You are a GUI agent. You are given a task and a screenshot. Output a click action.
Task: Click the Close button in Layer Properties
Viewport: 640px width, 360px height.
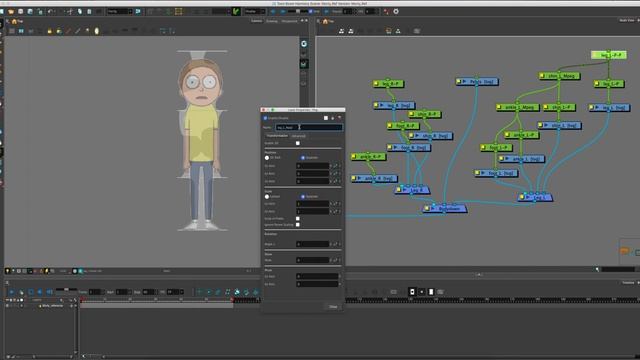(333, 307)
